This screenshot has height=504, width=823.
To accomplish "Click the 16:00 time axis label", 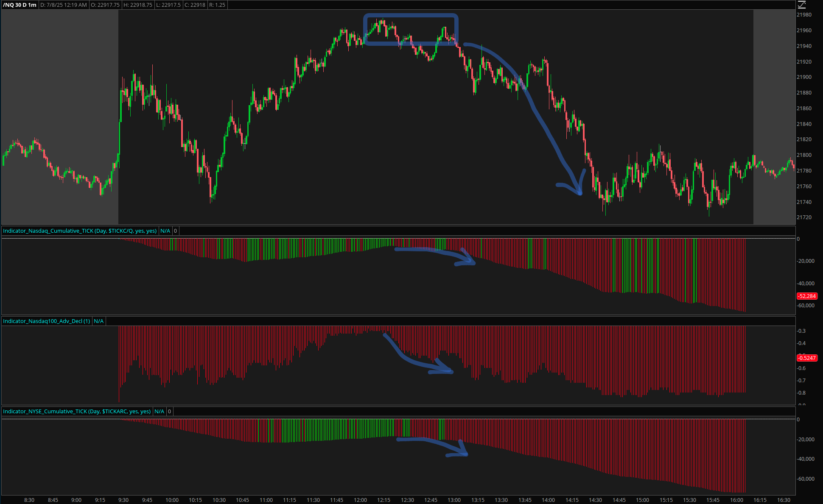I will click(736, 500).
